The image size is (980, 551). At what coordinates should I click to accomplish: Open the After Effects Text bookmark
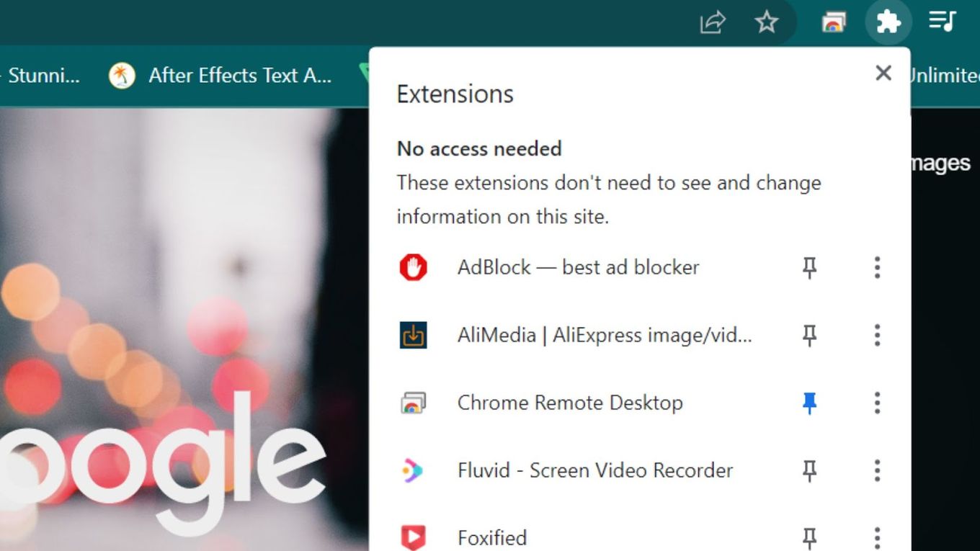point(220,76)
